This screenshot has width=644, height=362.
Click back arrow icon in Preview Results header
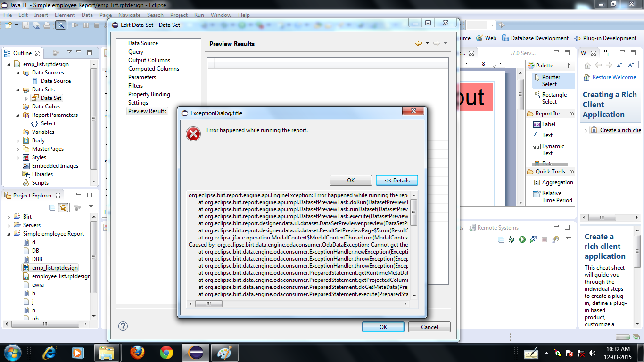(419, 43)
